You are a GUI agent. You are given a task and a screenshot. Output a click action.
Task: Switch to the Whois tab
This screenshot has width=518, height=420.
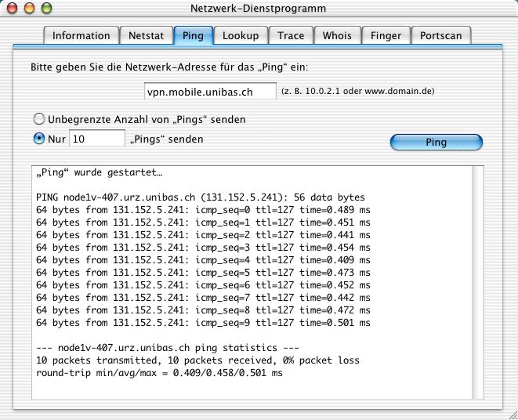(x=339, y=35)
